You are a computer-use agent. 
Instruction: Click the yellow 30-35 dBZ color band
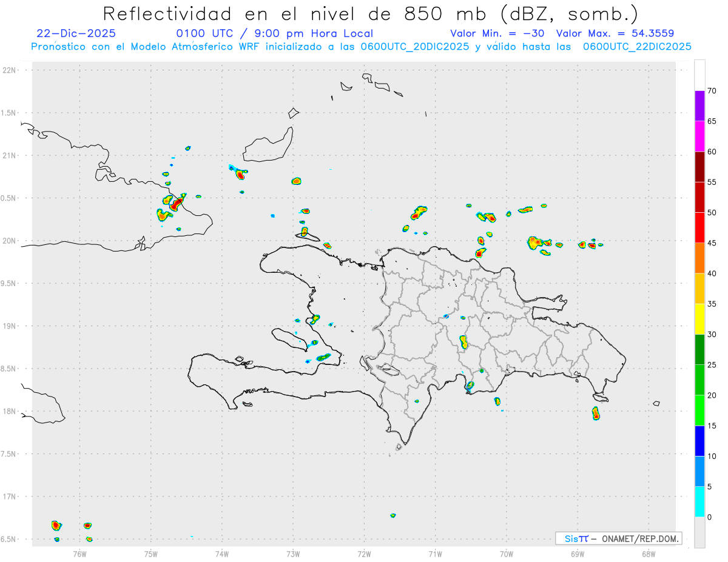[x=699, y=319]
